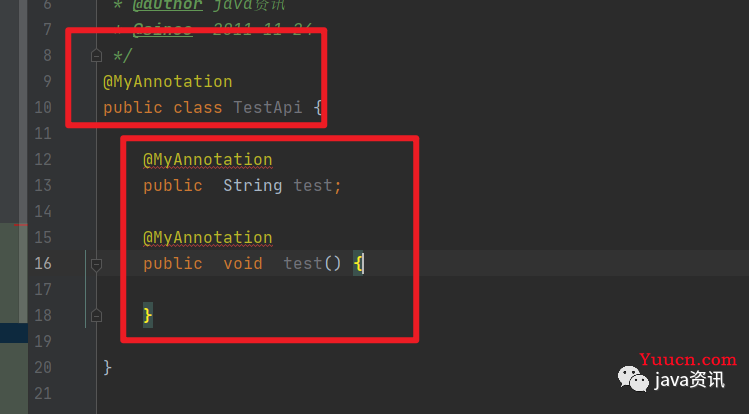Click the red change marker in left stripe
The width and height of the screenshot is (749, 414).
(21, 224)
